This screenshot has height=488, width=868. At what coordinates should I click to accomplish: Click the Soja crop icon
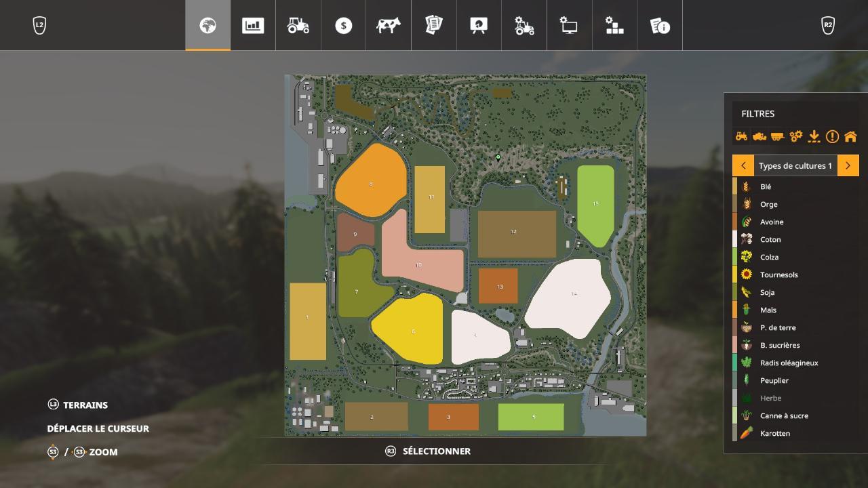pyautogui.click(x=747, y=292)
